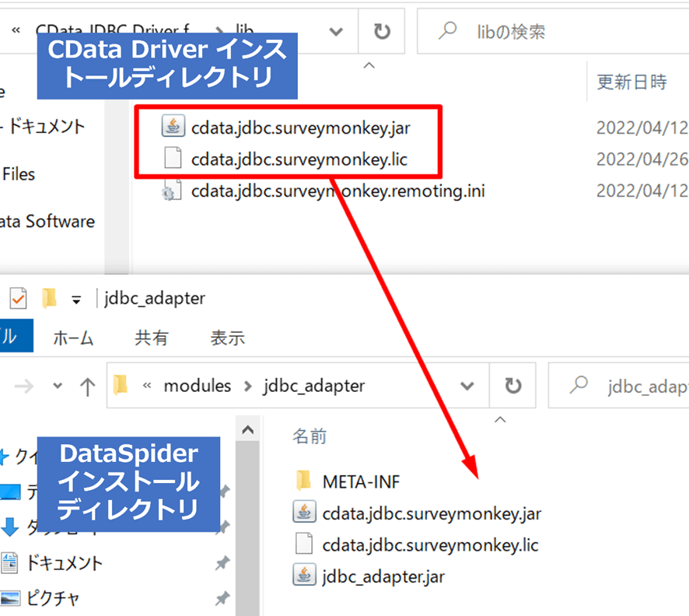Open the 表示 ribbon tab
The height and width of the screenshot is (616, 689).
click(228, 338)
